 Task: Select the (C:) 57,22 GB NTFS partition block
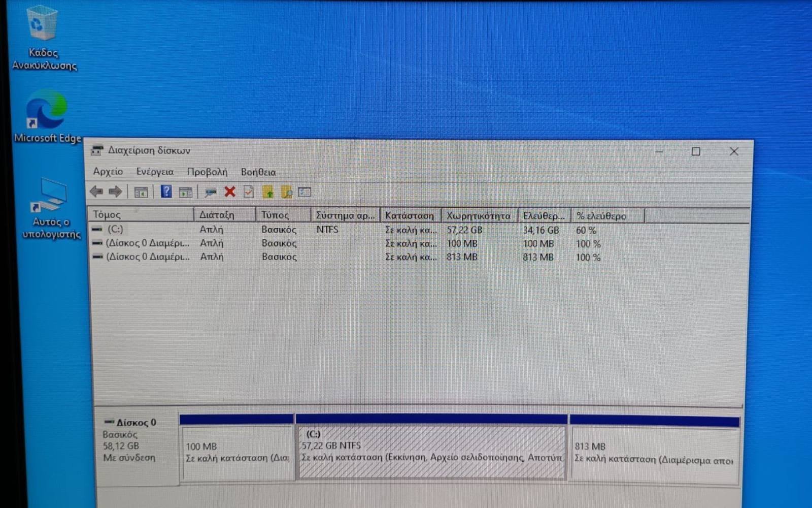(432, 447)
